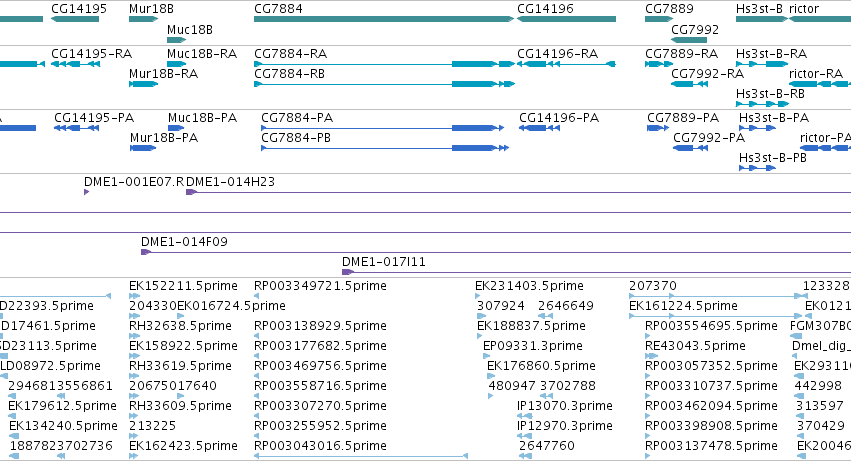Select the CG7884-PA protein feature
Viewport: 851px width, 461px height.
point(383,128)
